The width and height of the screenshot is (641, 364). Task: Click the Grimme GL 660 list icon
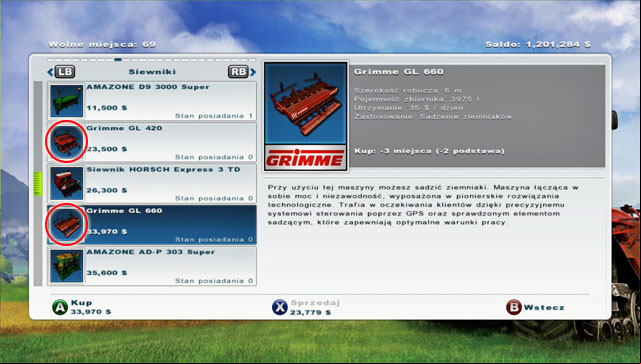pyautogui.click(x=66, y=224)
